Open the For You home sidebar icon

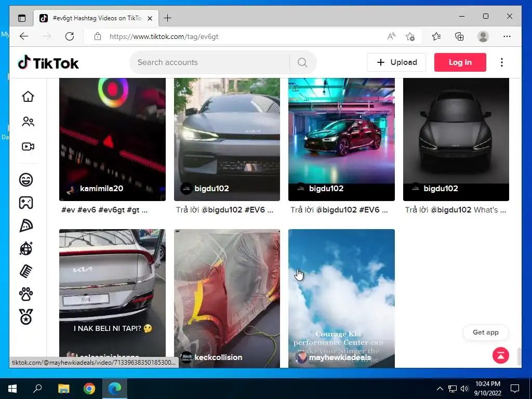click(28, 97)
